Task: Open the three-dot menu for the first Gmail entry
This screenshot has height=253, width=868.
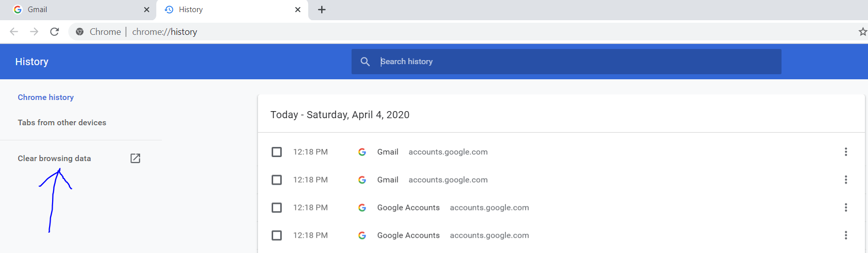Action: pos(846,152)
